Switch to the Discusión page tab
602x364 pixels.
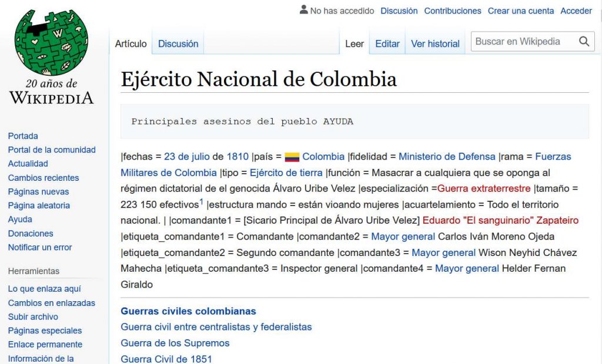[178, 43]
